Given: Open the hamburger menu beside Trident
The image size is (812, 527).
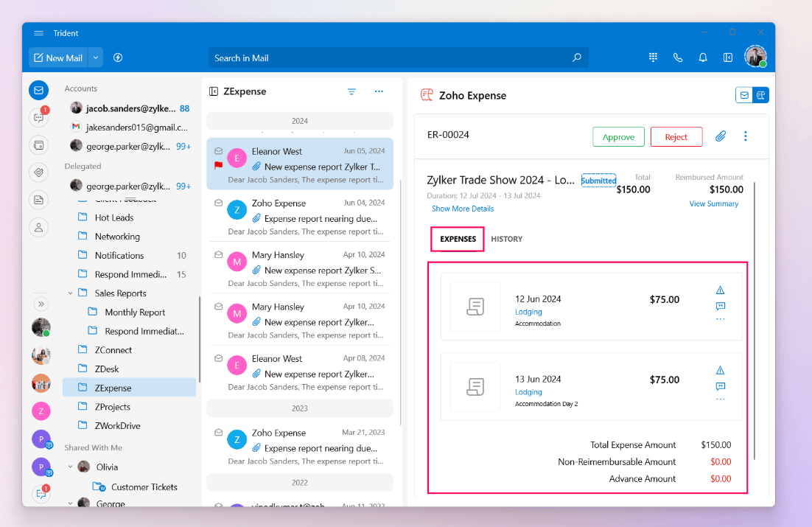Looking at the screenshot, I should click(38, 33).
